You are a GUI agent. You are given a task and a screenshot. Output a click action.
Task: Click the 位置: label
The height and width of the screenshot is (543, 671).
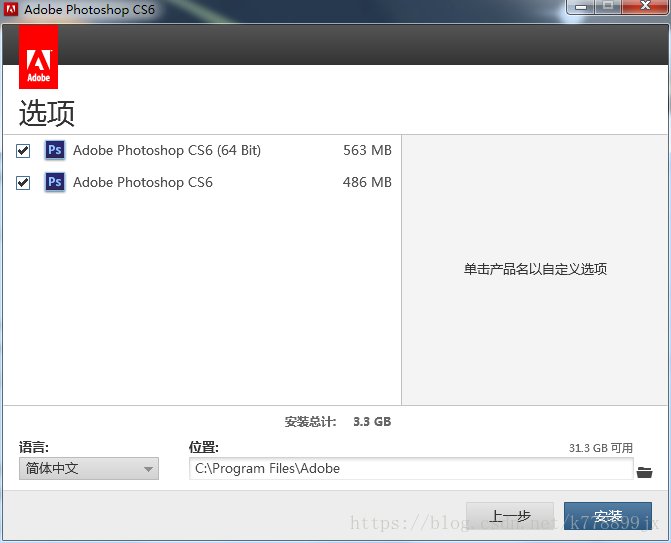(204, 448)
